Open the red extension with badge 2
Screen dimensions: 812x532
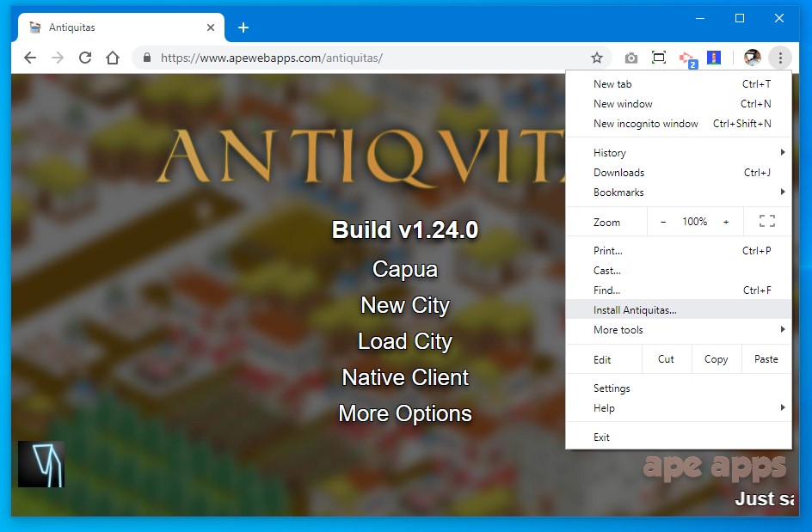pyautogui.click(x=688, y=59)
